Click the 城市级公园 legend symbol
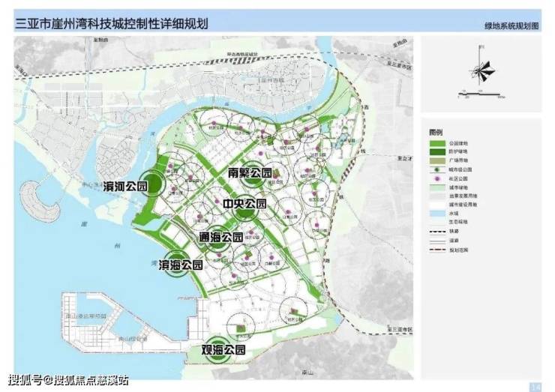 tap(437, 170)
